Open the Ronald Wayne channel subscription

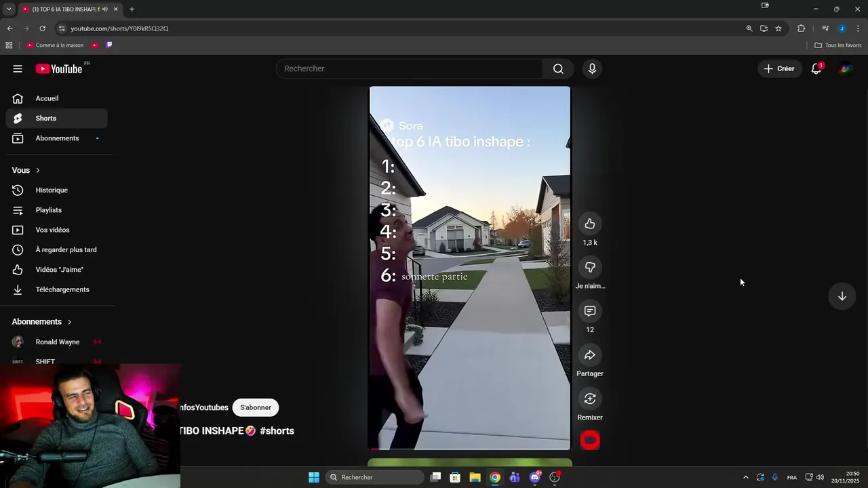click(x=57, y=342)
